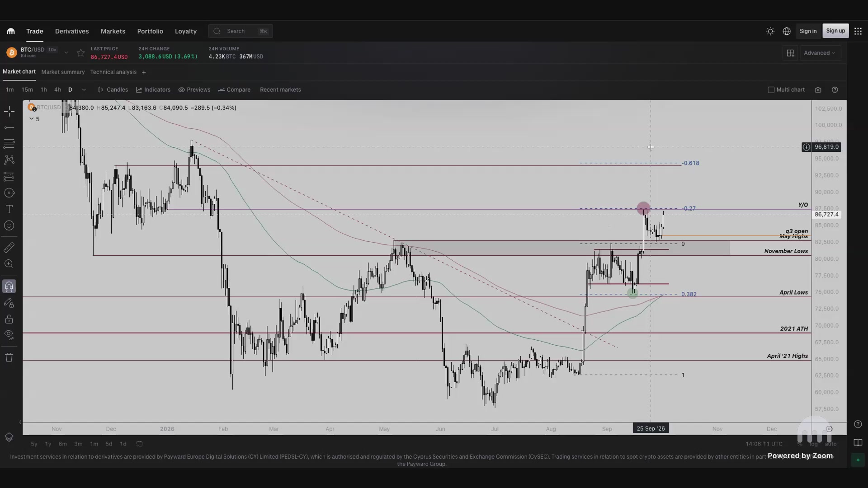Toggle stay in drawing mode
Screen dimensions: 868x488
pos(9,303)
